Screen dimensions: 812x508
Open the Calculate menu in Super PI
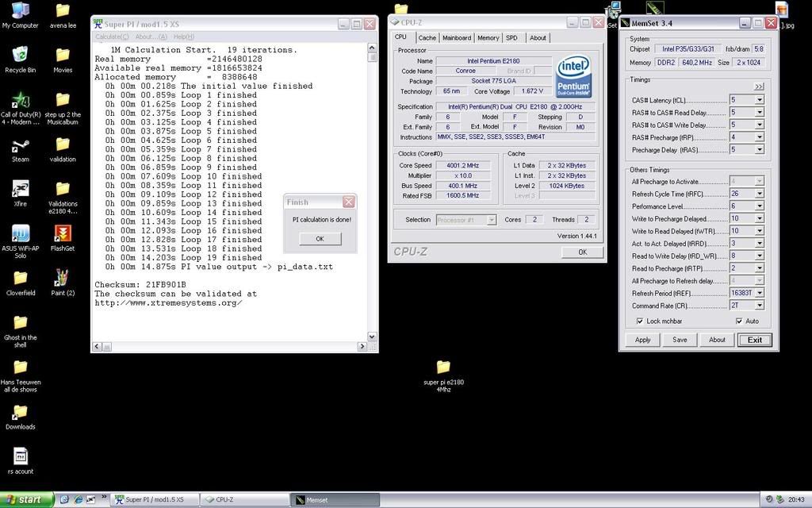112,37
